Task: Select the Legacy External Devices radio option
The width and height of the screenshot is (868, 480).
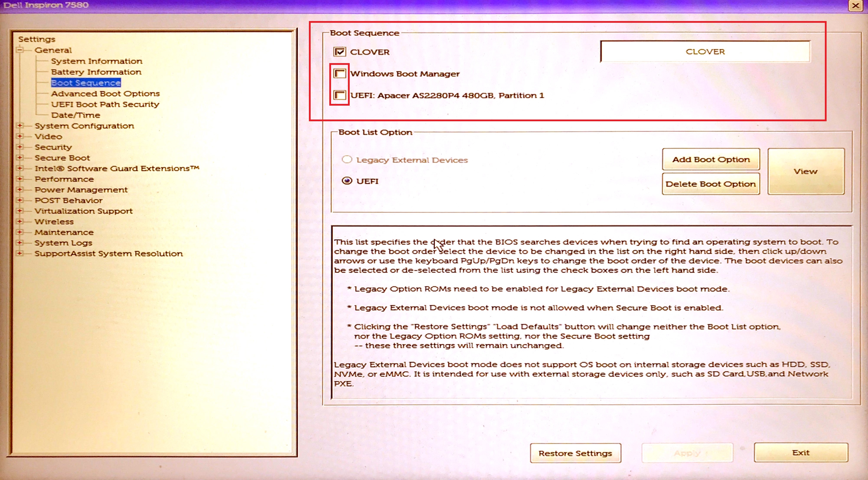Action: (347, 159)
